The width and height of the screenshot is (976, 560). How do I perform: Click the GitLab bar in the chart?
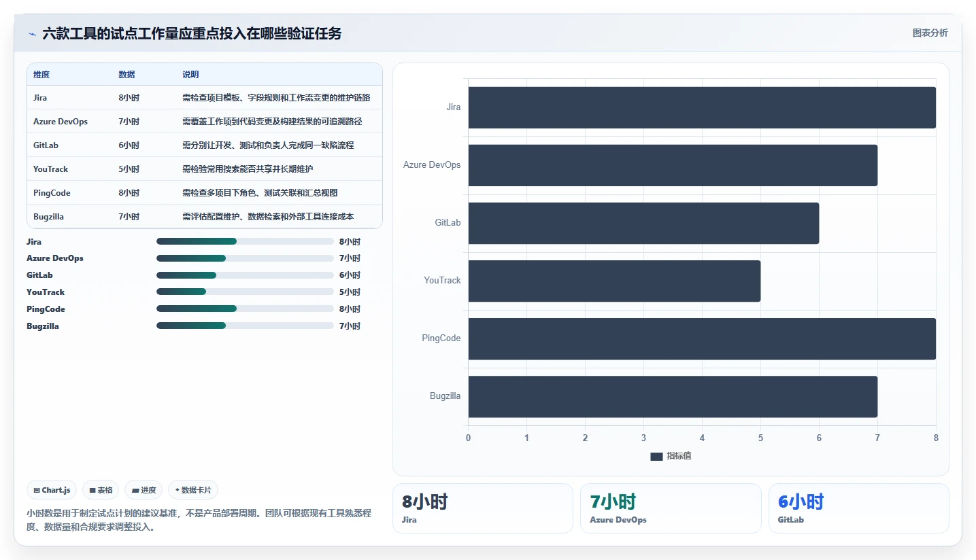click(x=643, y=223)
